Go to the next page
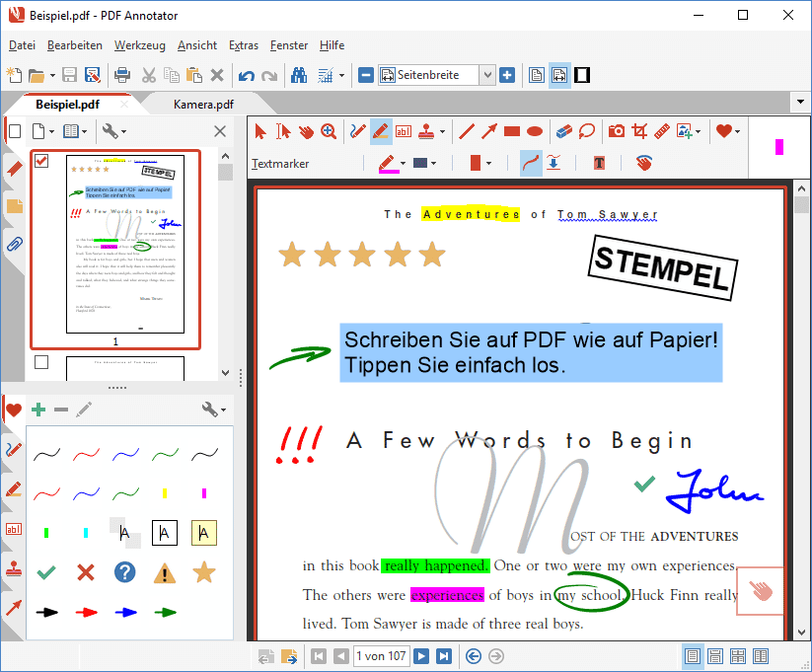Image resolution: width=812 pixels, height=672 pixels. click(421, 656)
